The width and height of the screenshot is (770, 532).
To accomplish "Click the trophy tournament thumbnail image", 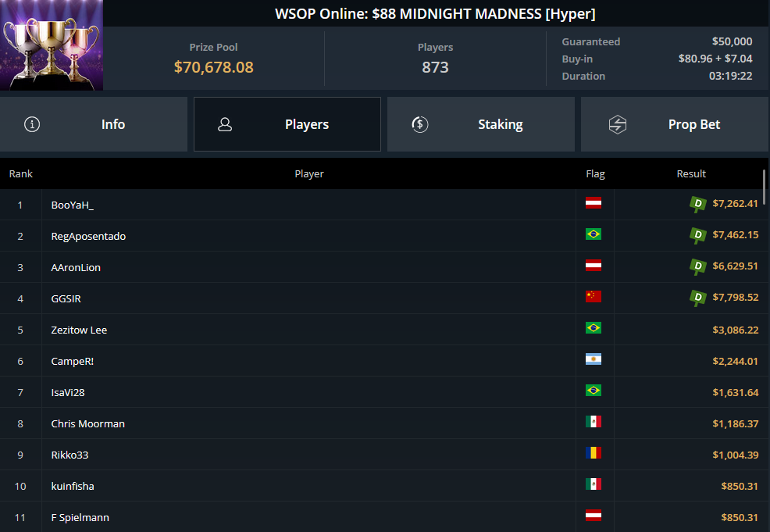I will click(52, 45).
